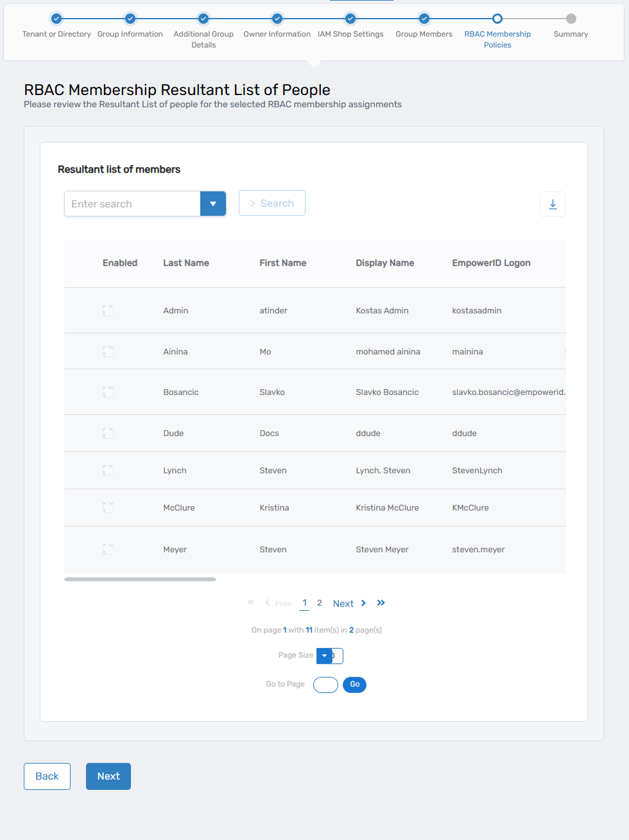
Task: Click the Tenant or Directory step checkmark icon
Action: pos(56,19)
